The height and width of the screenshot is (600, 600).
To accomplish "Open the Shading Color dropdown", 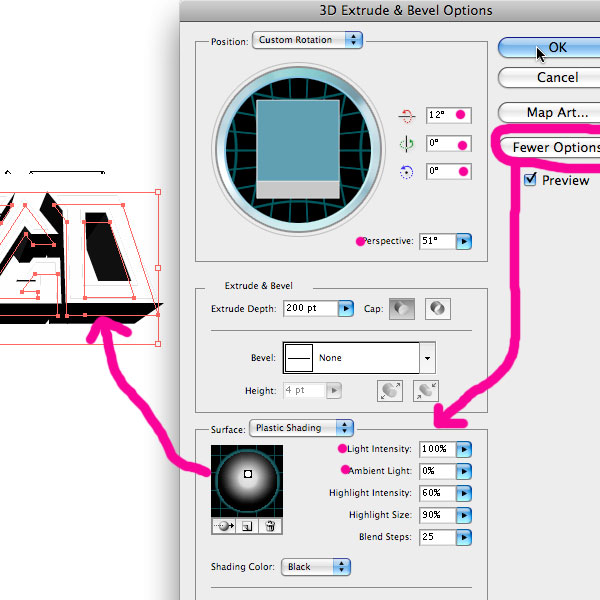I will 316,567.
